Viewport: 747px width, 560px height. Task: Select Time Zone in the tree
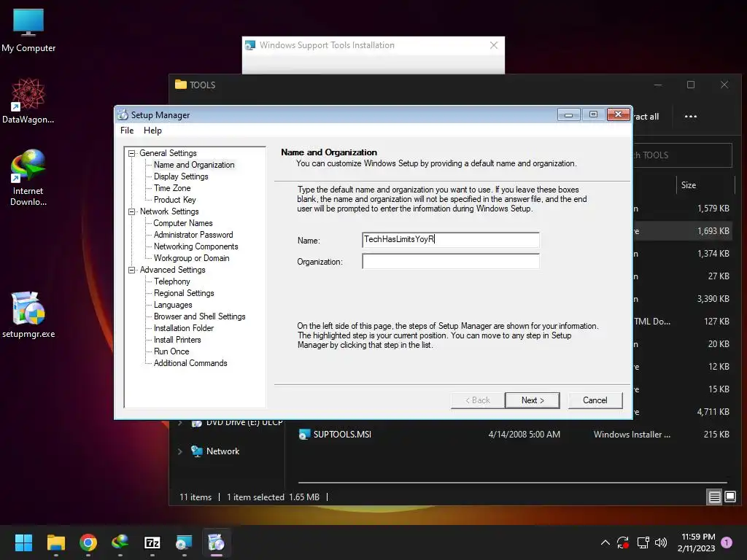[x=172, y=188]
